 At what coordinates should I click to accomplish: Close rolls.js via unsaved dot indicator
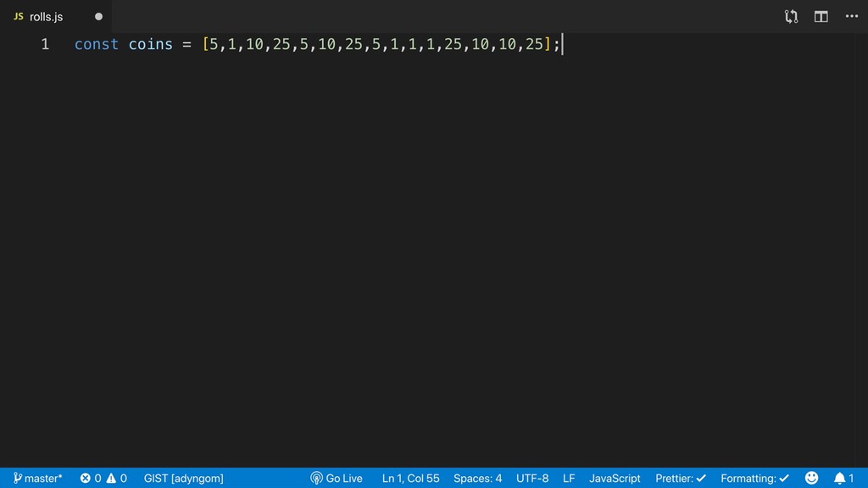[98, 17]
